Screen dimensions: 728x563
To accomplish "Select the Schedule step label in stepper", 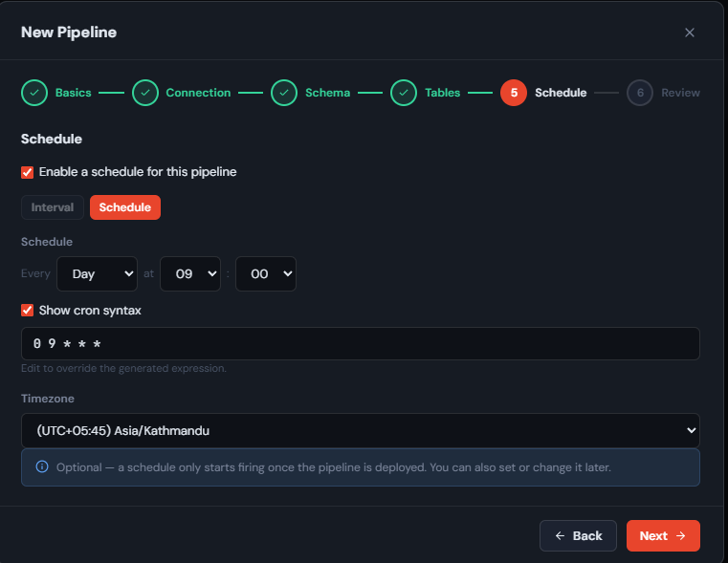I will point(561,93).
